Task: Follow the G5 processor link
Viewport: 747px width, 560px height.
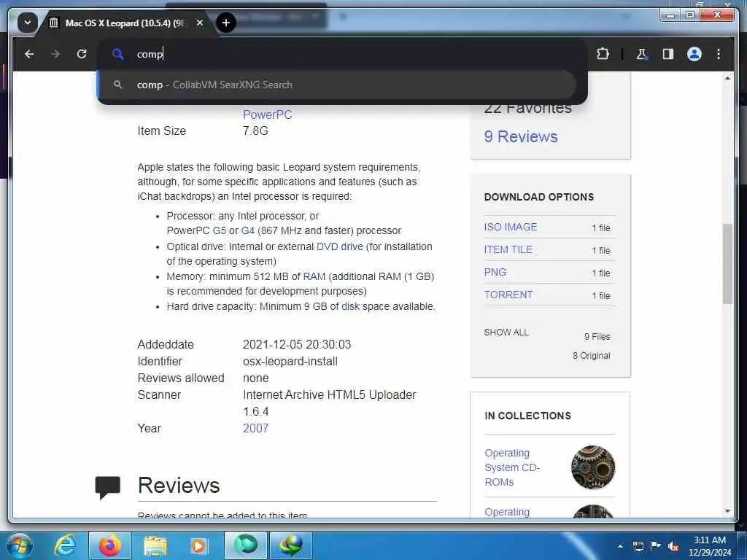Action: [x=219, y=230]
